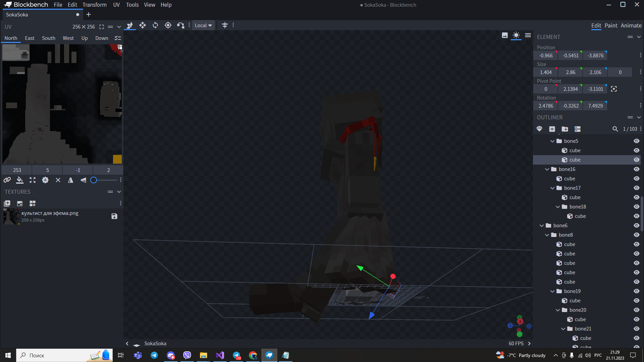This screenshot has height=362, width=644.
Task: Click the UV link mapping icon
Action: [x=7, y=180]
